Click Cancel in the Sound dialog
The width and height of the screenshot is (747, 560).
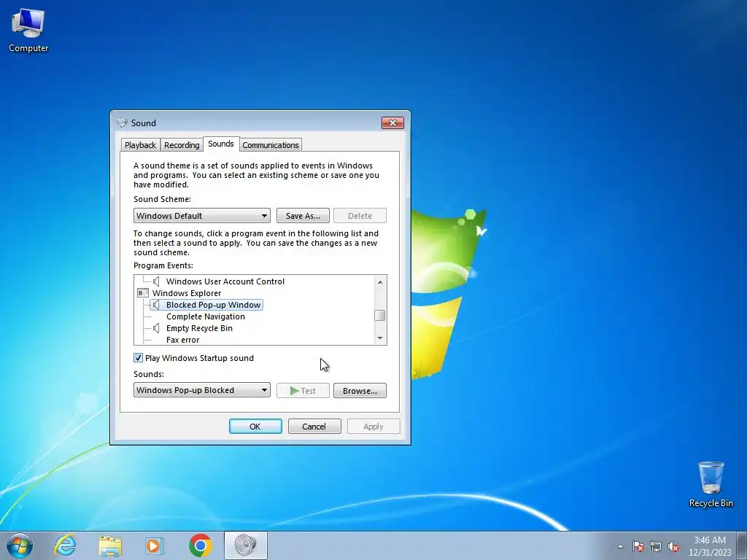click(314, 426)
